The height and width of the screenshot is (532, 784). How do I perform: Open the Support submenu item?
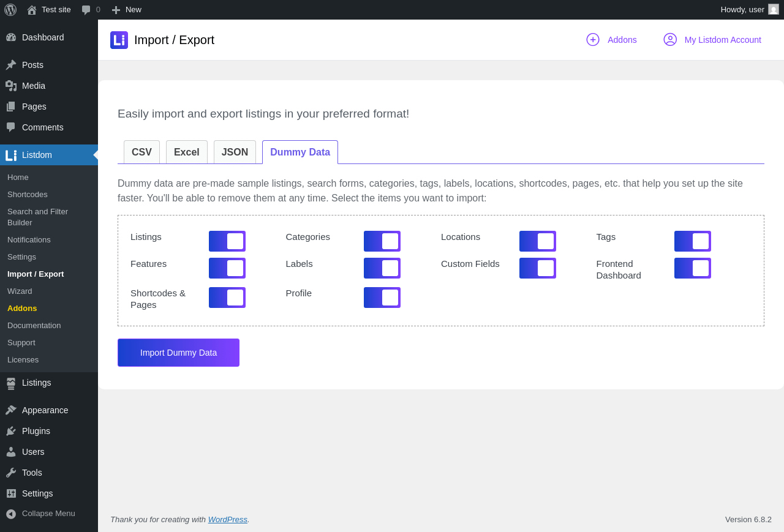(x=49, y=343)
